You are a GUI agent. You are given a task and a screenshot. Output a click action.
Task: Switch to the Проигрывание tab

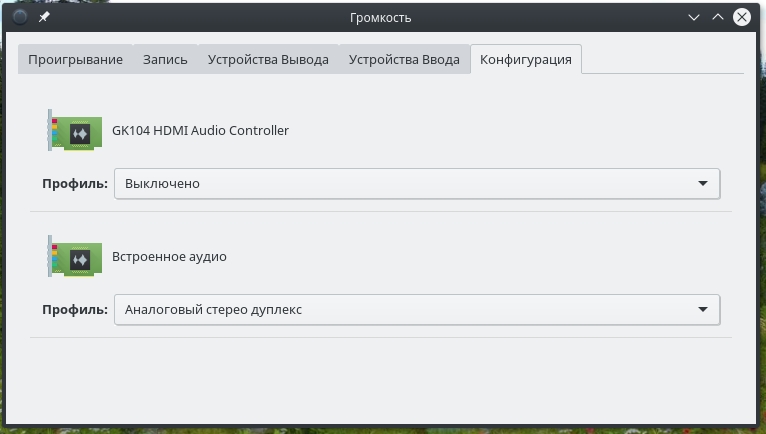(76, 60)
